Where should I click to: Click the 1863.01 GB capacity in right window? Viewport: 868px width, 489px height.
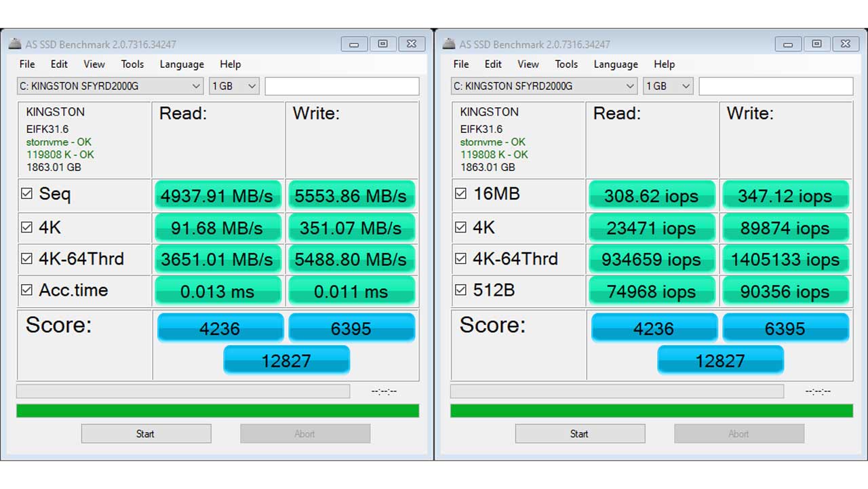point(488,167)
